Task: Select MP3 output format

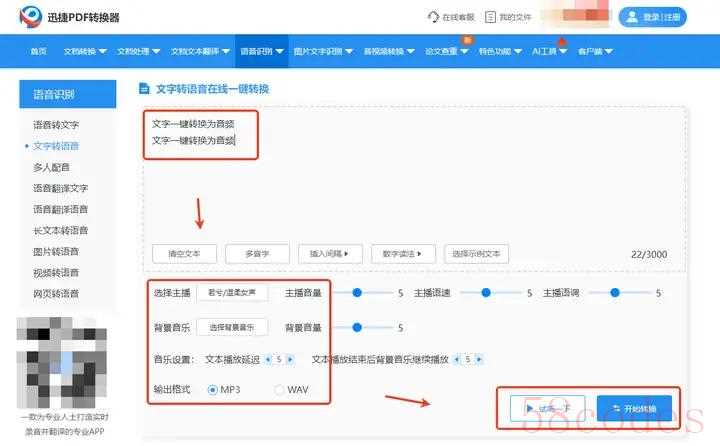Action: [212, 388]
